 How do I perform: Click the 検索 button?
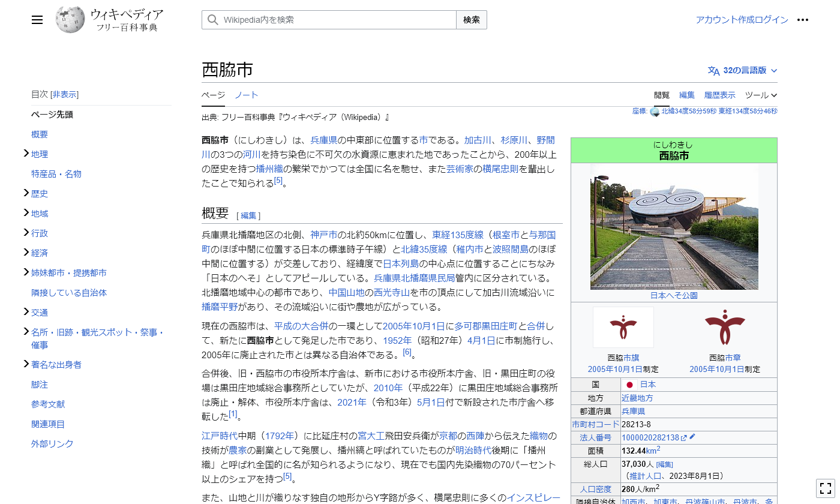coord(472,20)
